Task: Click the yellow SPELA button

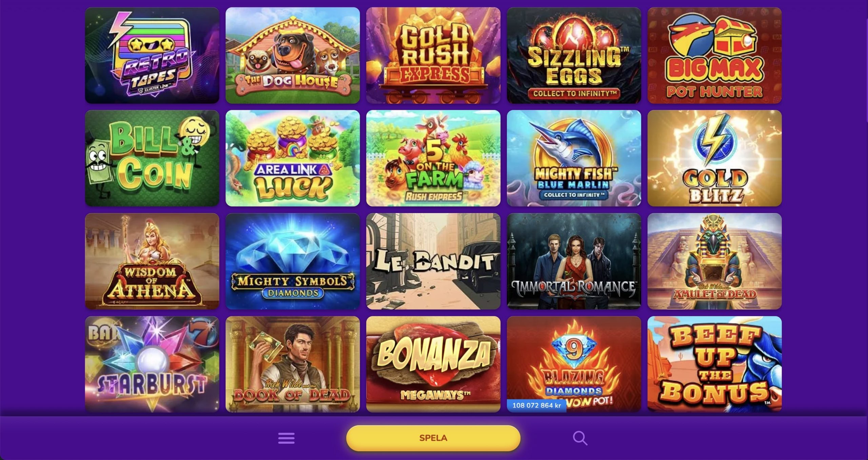Action: coord(433,438)
